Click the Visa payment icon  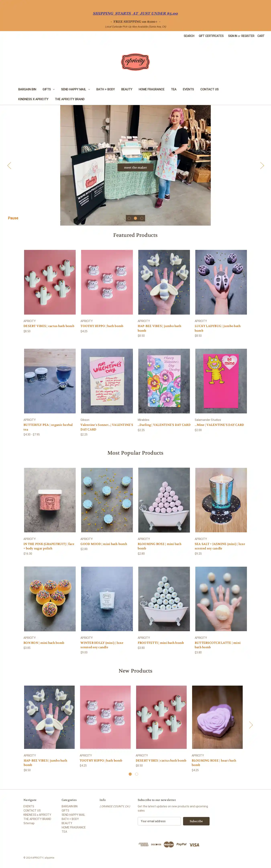click(x=194, y=845)
